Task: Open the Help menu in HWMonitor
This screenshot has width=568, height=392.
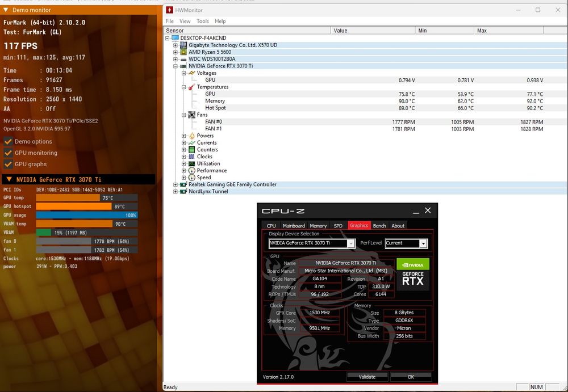Action: coord(220,21)
